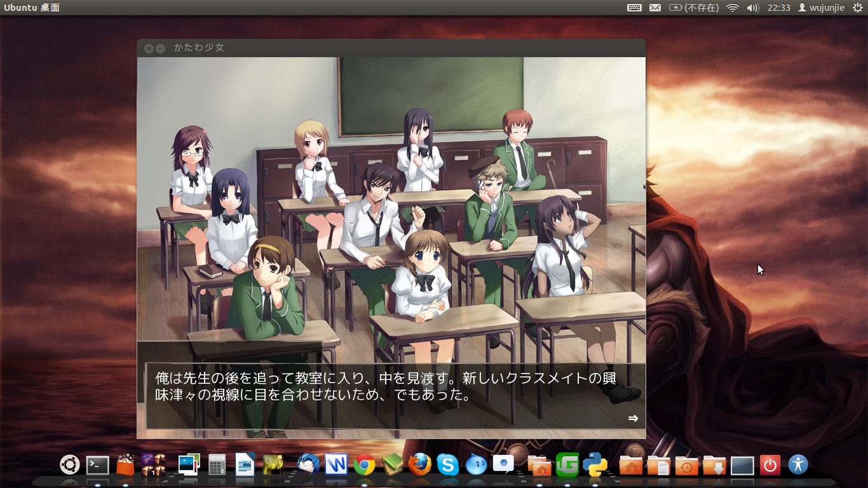868x488 pixels.
Task: Launch Thunderbird mail from dock
Action: 308,465
